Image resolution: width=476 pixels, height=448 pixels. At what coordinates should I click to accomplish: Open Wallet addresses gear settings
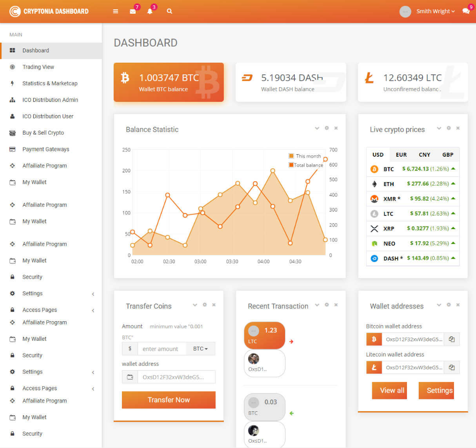tap(449, 305)
